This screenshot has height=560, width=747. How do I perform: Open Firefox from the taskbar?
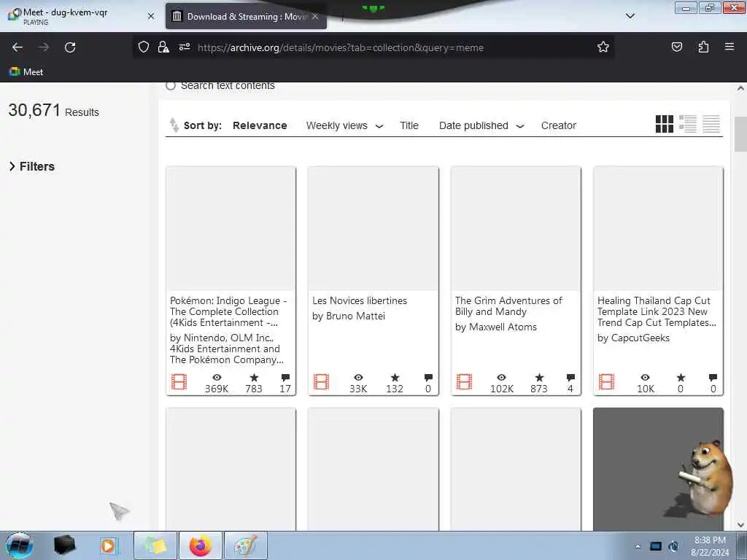pyautogui.click(x=201, y=545)
